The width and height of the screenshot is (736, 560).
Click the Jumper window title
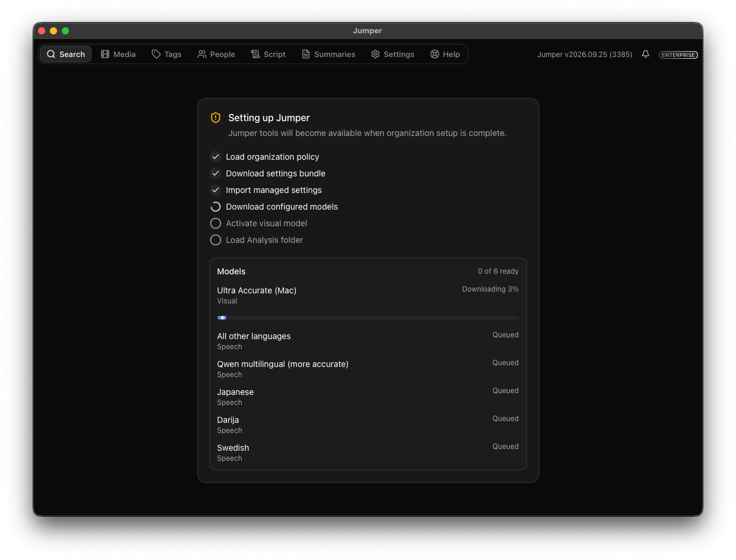point(368,31)
